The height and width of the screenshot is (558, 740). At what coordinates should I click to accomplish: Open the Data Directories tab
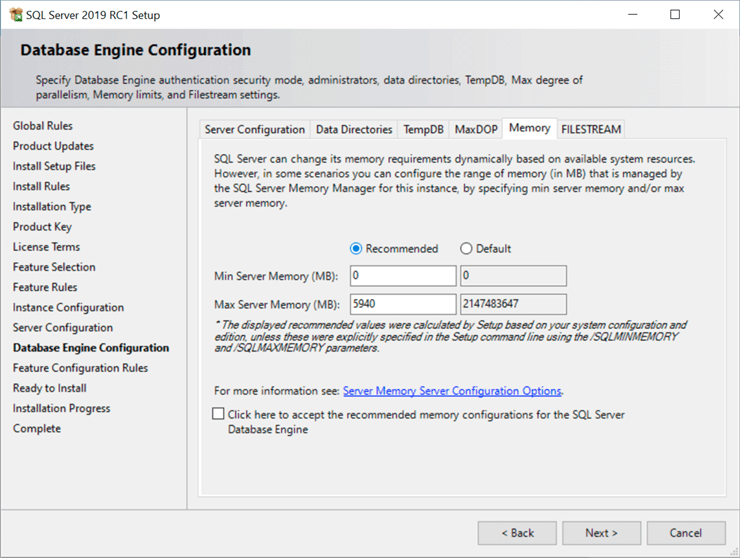point(354,130)
